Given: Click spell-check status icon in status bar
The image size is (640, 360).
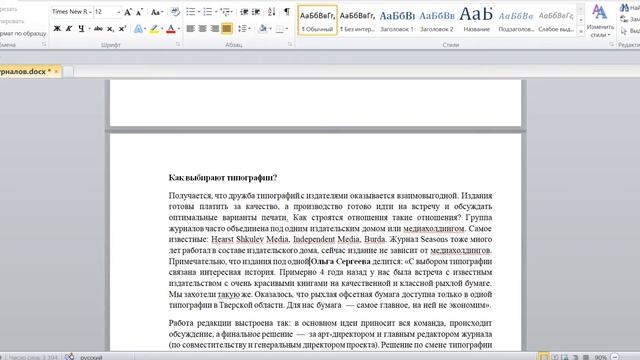Looking at the screenshot, I should 69,357.
